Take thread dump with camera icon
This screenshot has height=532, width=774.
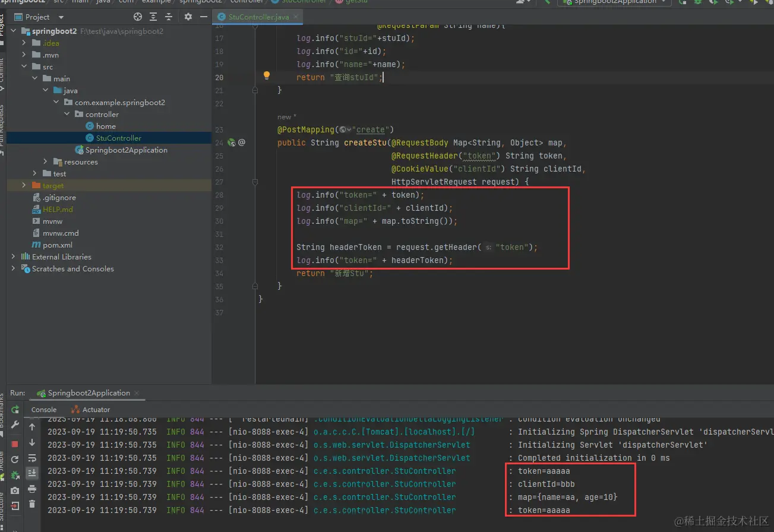coord(15,490)
